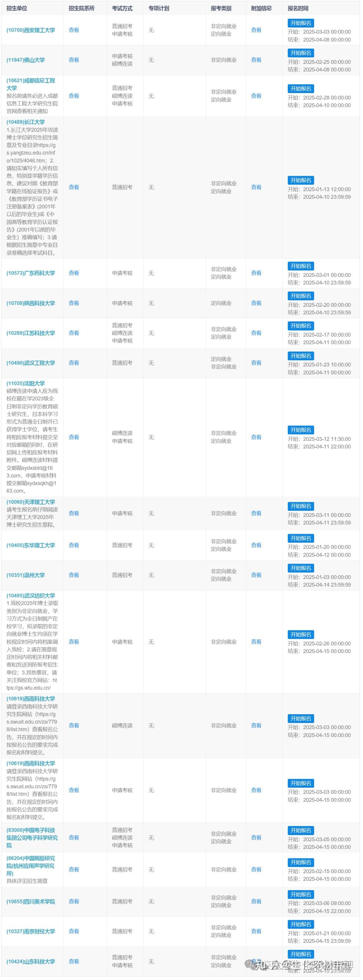Viewport: 363px width, 980px height.
Task: Open the (10490)武汉工程大学 link
Action: pyautogui.click(x=31, y=363)
